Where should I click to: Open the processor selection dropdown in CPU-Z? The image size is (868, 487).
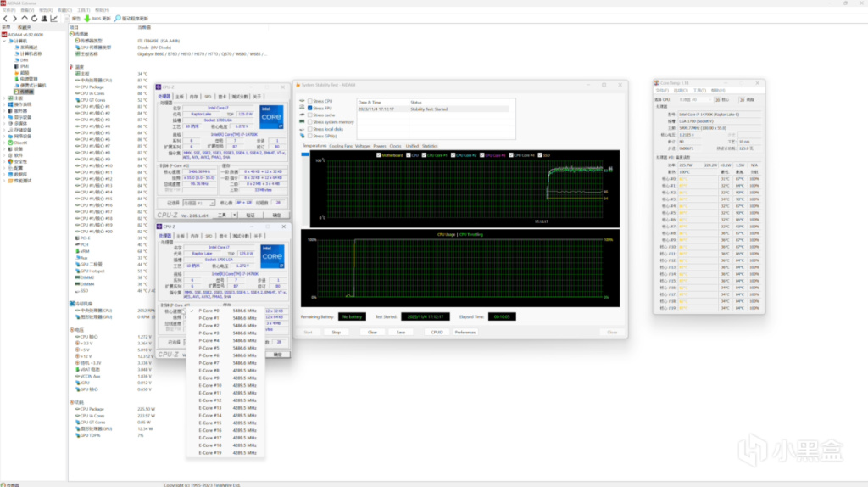200,204
